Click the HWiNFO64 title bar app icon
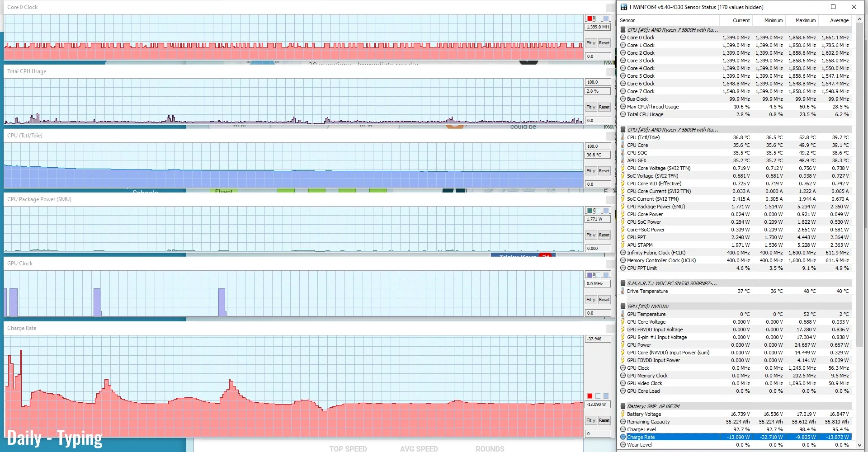Image resolution: width=868 pixels, height=452 pixels. point(624,7)
